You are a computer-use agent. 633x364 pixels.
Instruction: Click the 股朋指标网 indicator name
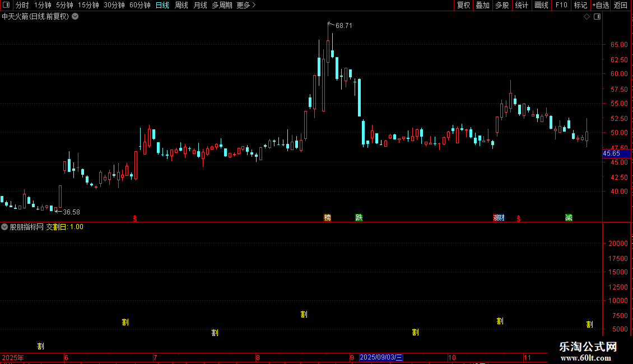[x=27, y=227]
